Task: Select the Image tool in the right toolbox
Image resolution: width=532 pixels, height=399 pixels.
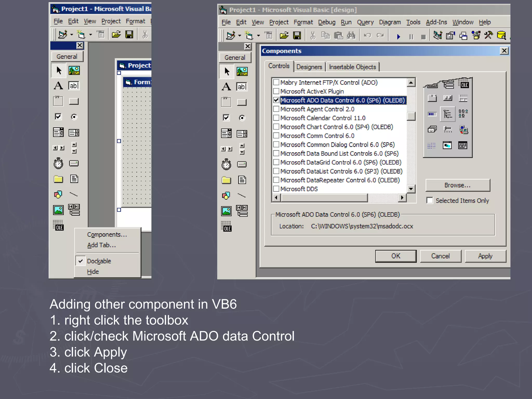Action: click(226, 211)
